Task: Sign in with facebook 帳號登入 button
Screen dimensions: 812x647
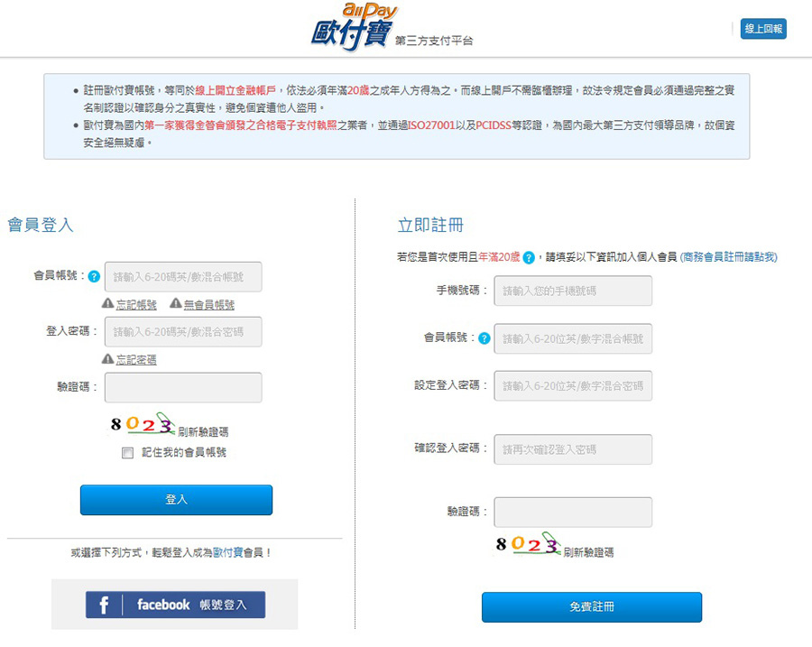Action: point(176,605)
